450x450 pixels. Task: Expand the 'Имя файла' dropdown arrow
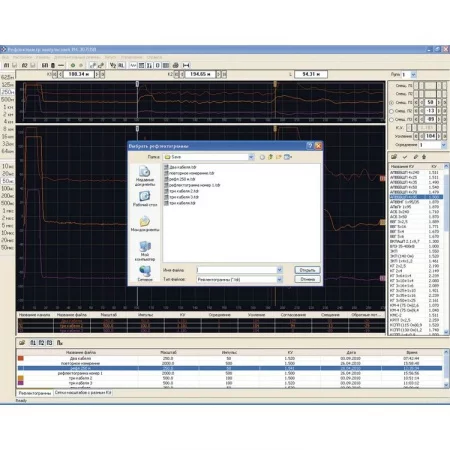tap(279, 270)
